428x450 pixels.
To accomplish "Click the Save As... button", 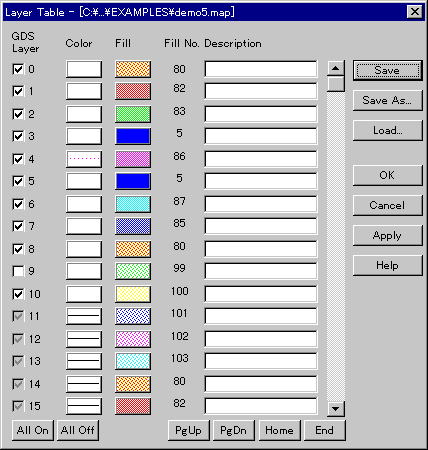I will tap(387, 100).
